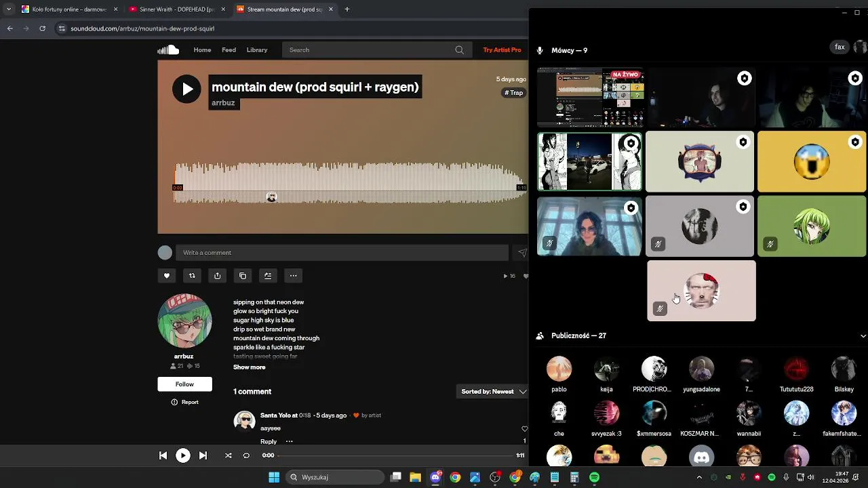Click the fax button in Discord stage

(x=840, y=47)
